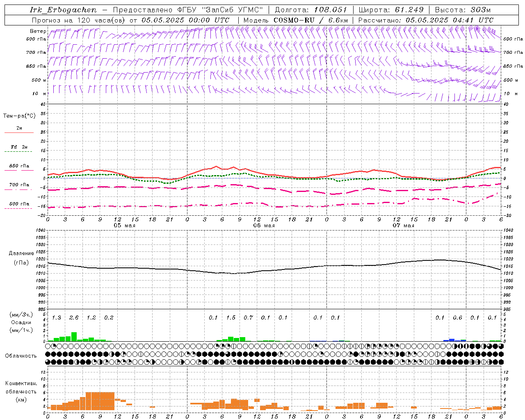Screen dimensions: 525x420
Task: Click the 'Широта: 61.249' value
Action: pos(391,10)
